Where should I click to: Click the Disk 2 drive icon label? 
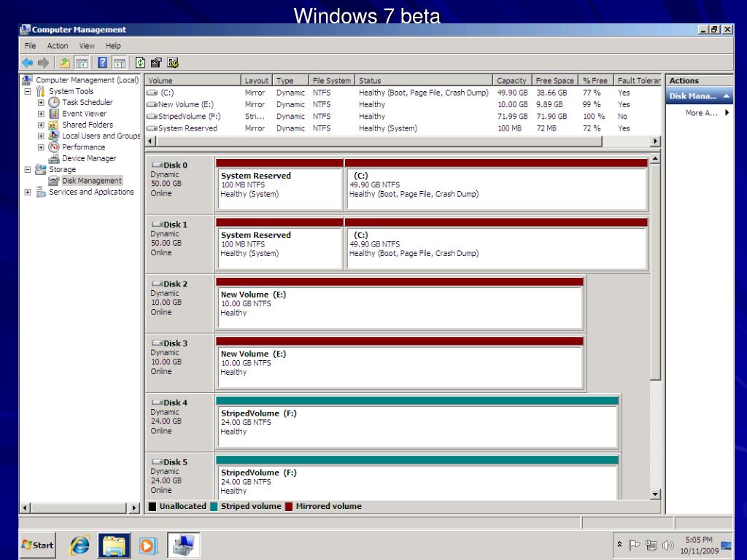coord(169,284)
